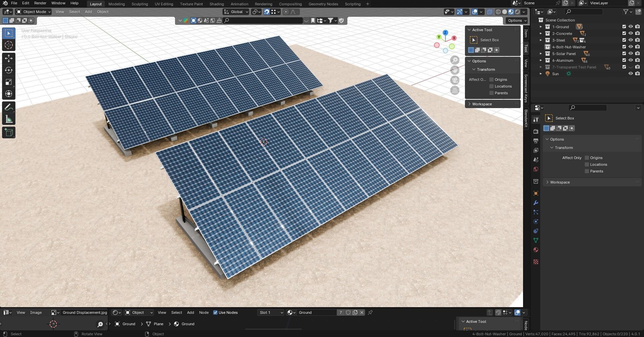Click the outliner search field
The image size is (644, 337).
tap(584, 12)
